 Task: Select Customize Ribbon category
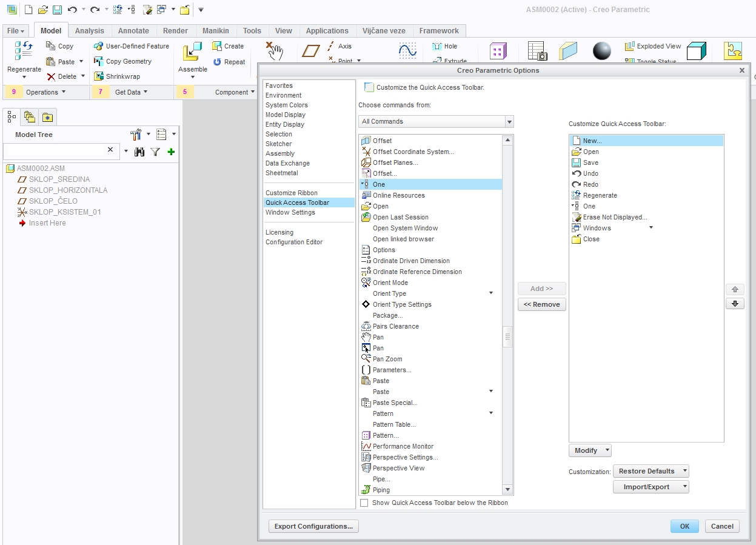pyautogui.click(x=292, y=193)
